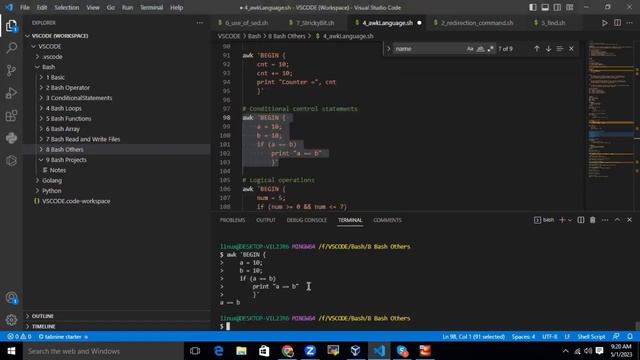This screenshot has height=360, width=640.
Task: Open the Go menu
Action: [x=111, y=7]
